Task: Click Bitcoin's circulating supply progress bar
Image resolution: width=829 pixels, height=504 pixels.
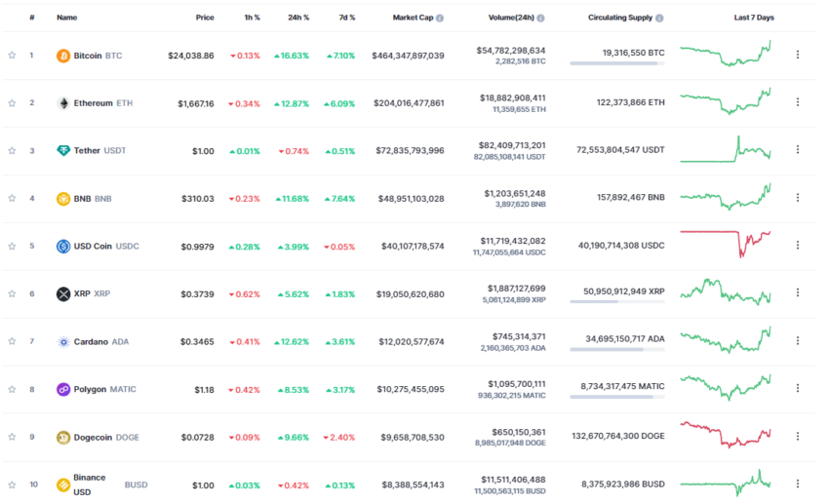Action: click(616, 63)
